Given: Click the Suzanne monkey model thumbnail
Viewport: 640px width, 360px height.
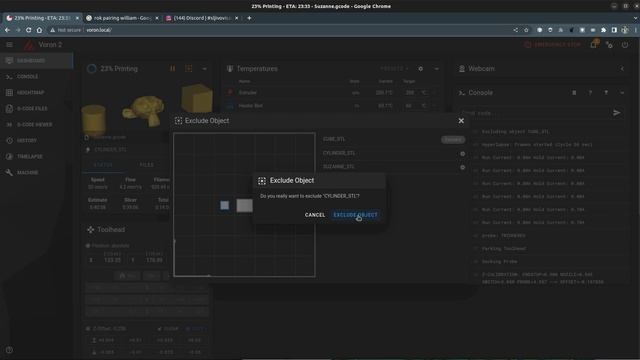Looking at the screenshot, I should tap(144, 110).
